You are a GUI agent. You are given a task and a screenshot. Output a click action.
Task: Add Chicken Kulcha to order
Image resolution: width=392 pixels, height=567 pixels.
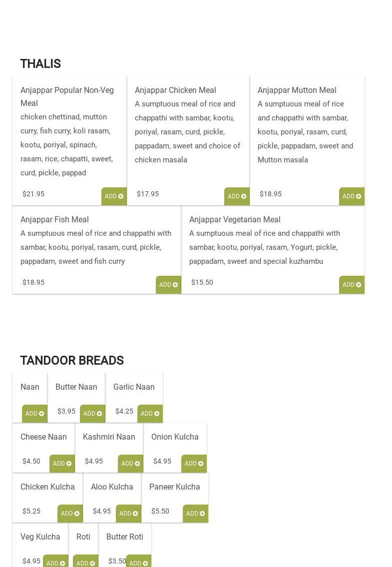click(70, 514)
